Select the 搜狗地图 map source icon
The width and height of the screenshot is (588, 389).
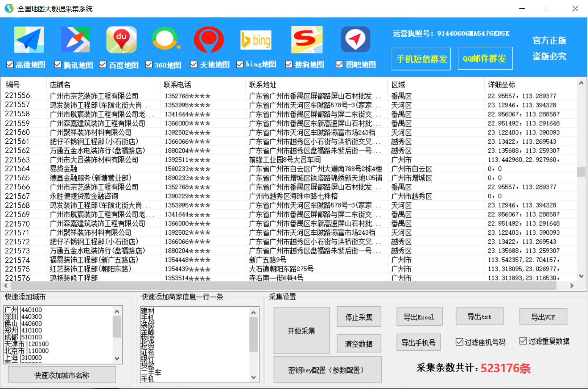pos(307,39)
